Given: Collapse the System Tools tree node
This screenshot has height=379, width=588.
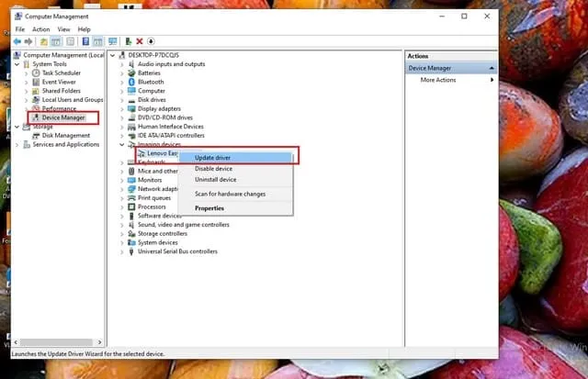Looking at the screenshot, I should [x=18, y=64].
